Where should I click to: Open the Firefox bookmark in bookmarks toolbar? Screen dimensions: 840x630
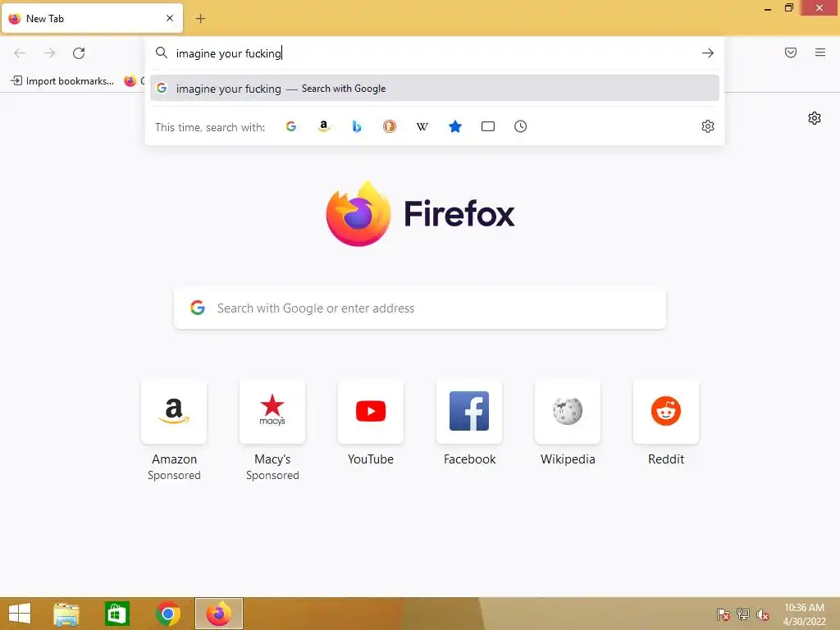pos(134,81)
